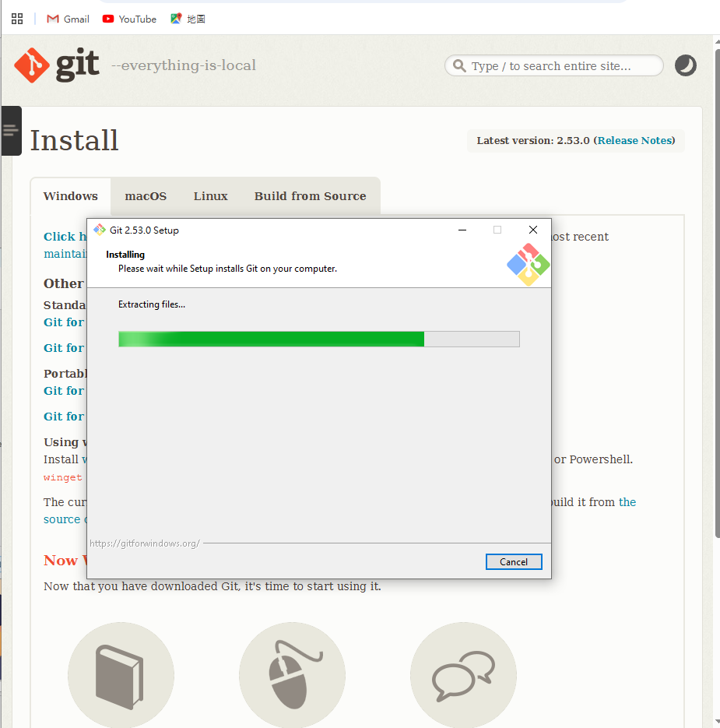The height and width of the screenshot is (728, 720).
Task: Click the page vertical scrollbar
Action: click(716, 288)
